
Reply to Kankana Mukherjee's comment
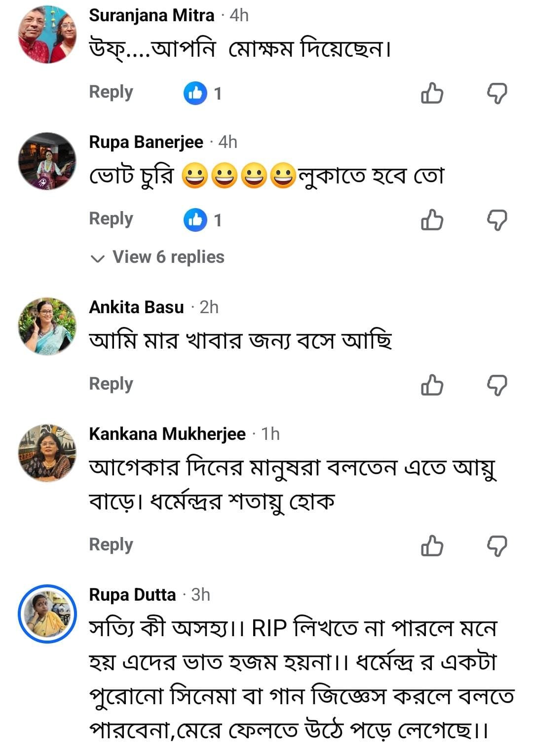[x=111, y=545]
